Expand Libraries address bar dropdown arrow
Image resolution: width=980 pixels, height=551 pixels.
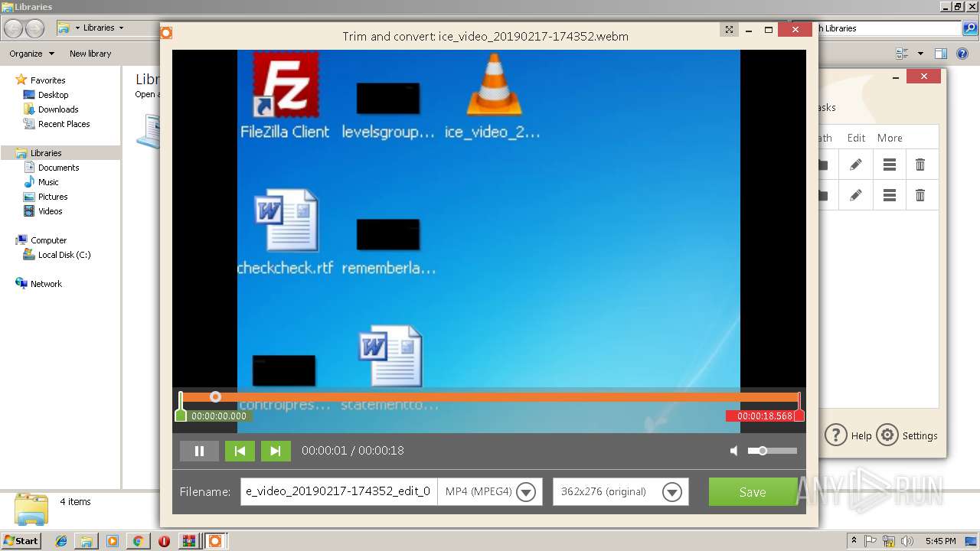click(121, 28)
